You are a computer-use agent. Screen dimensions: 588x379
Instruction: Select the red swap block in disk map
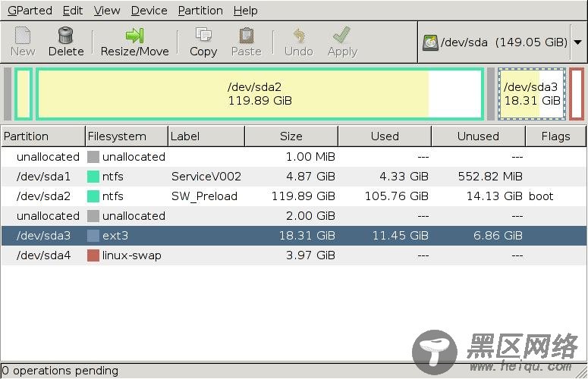click(x=577, y=94)
